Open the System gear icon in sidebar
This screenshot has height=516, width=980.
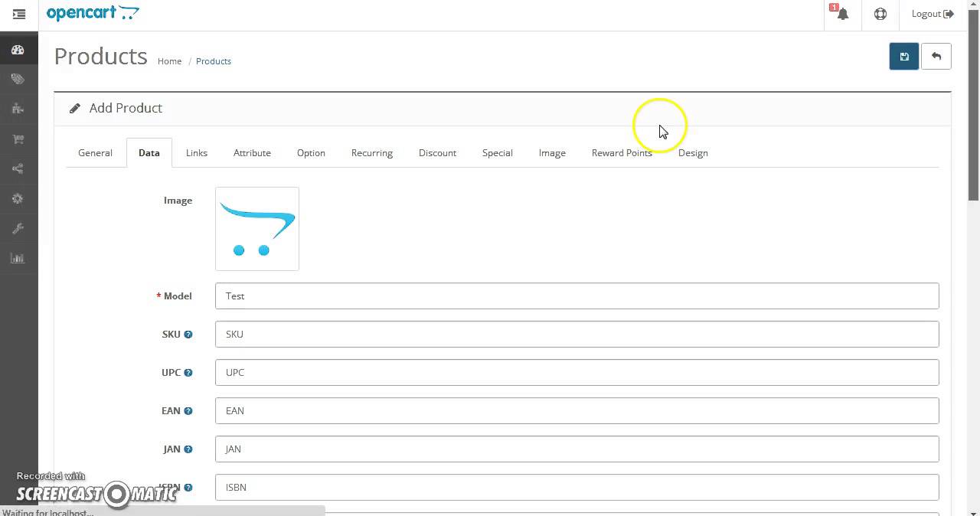[18, 198]
